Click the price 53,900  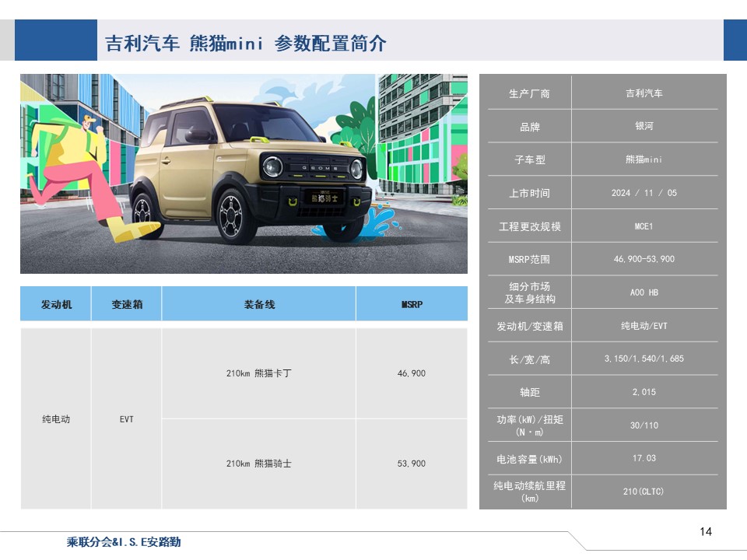(x=412, y=464)
